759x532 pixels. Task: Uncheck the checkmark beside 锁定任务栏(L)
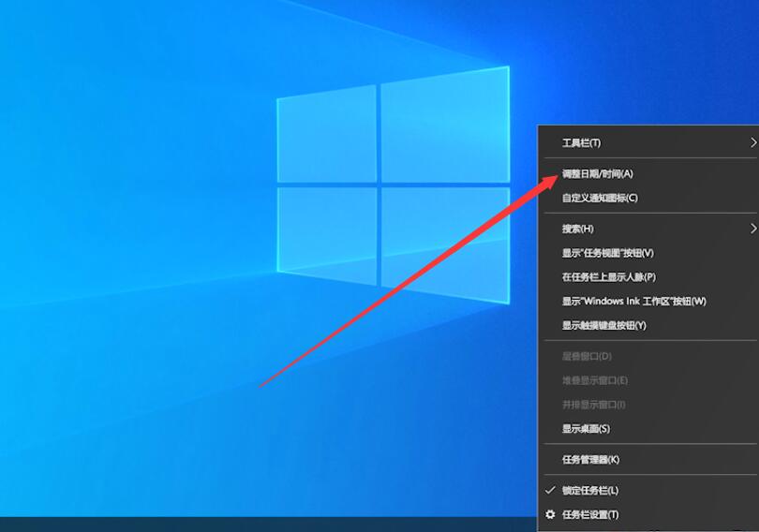point(550,490)
